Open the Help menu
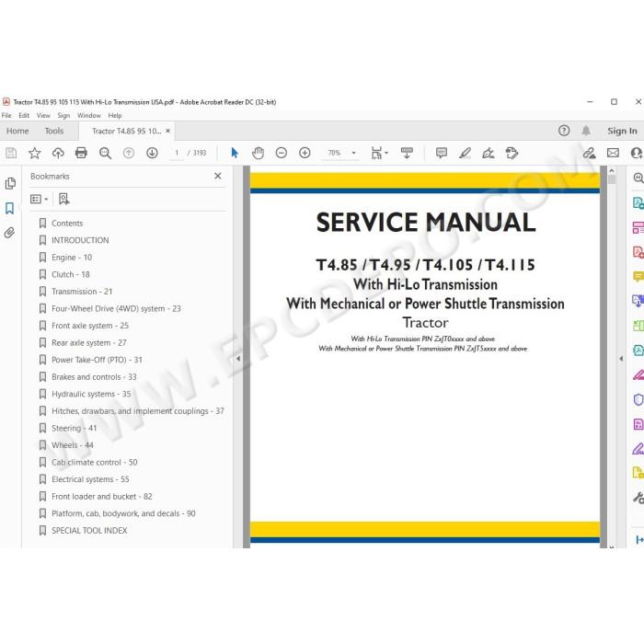The image size is (644, 644). tap(115, 115)
